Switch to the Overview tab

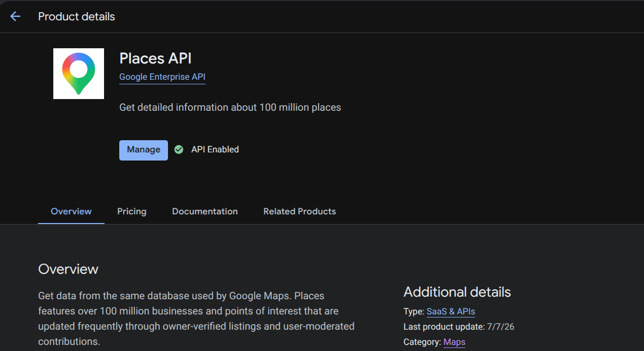click(71, 211)
